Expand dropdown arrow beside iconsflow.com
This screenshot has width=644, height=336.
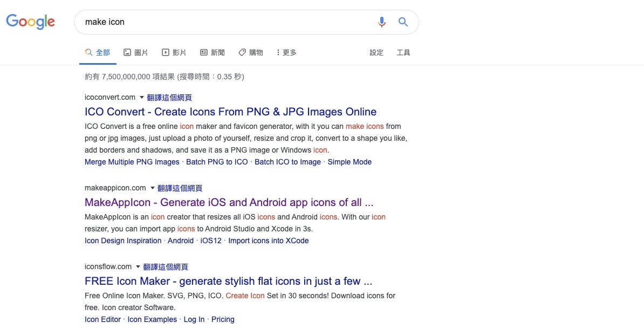coord(138,266)
